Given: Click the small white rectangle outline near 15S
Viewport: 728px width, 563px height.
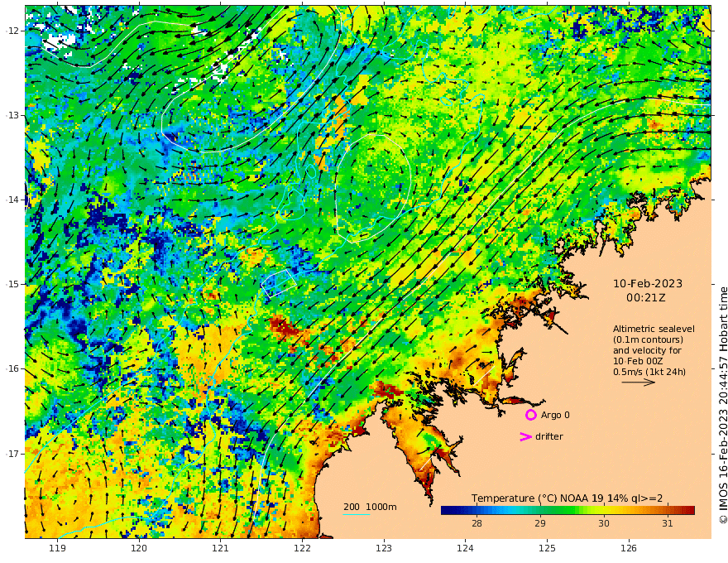Looking at the screenshot, I should pyautogui.click(x=279, y=283).
